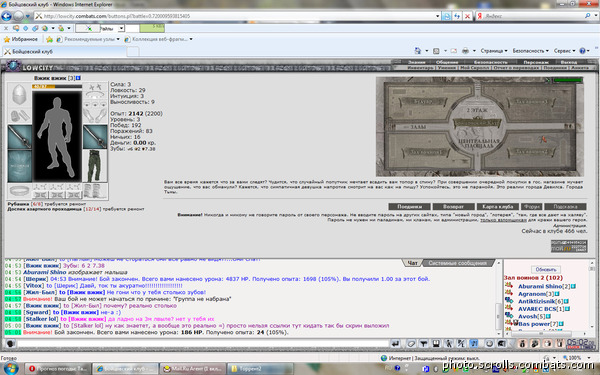Click the enter arrow to send chat message

[396, 344]
